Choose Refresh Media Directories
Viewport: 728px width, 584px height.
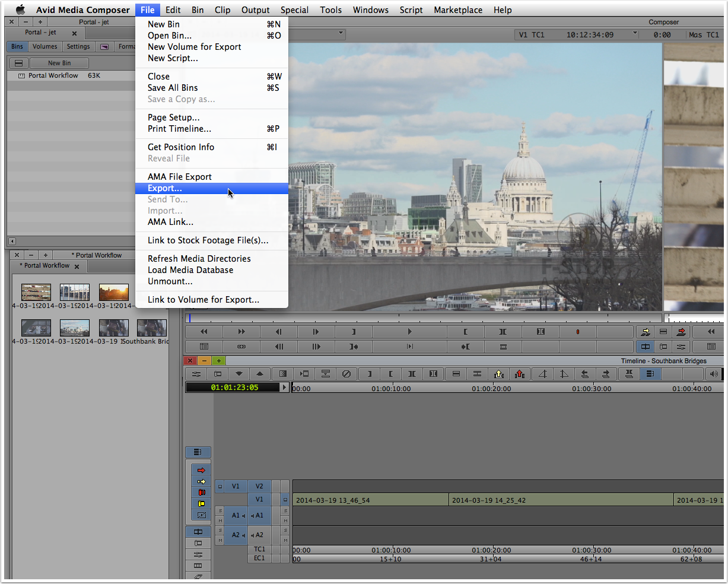pyautogui.click(x=212, y=259)
